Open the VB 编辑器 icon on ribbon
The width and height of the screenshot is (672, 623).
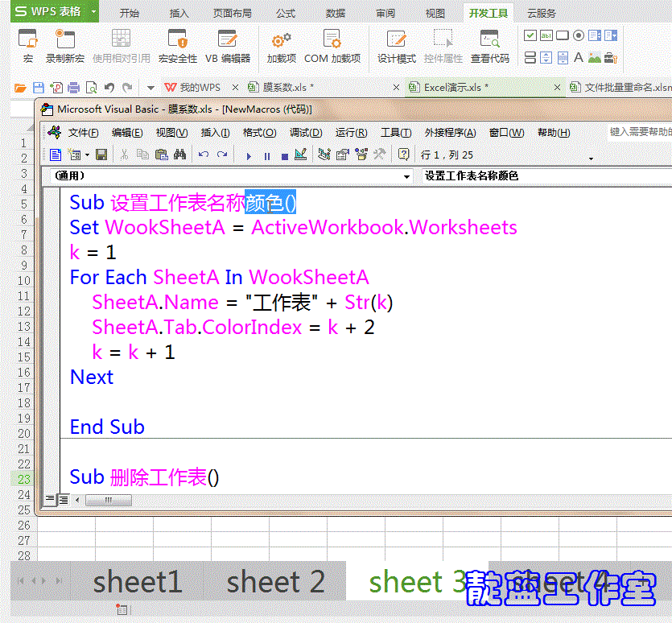(228, 40)
